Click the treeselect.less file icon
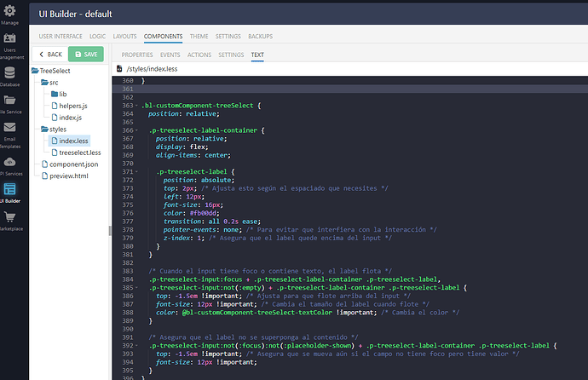Image resolution: width=588 pixels, height=380 pixels. point(55,153)
